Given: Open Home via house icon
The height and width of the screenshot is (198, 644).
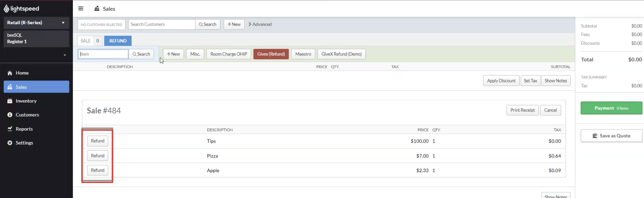Looking at the screenshot, I should point(10,73).
